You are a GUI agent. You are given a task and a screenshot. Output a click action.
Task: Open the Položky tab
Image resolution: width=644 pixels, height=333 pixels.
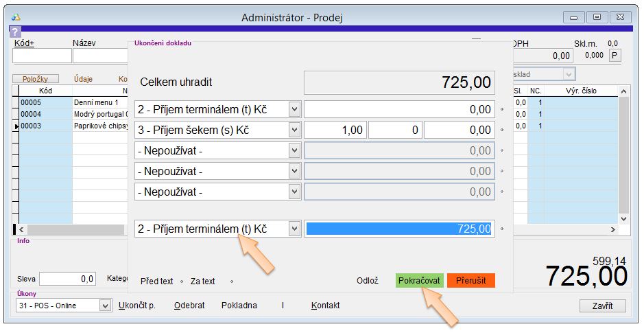pos(36,79)
